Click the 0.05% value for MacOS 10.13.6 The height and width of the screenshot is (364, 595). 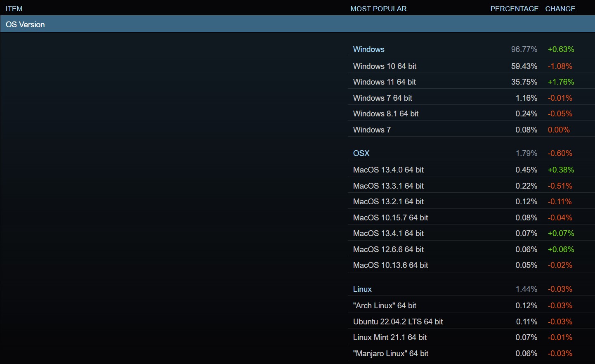pyautogui.click(x=526, y=265)
